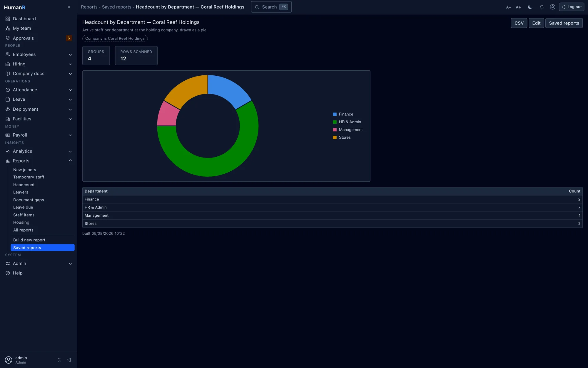588x368 pixels.
Task: Open Document gaps report
Action: (29, 200)
